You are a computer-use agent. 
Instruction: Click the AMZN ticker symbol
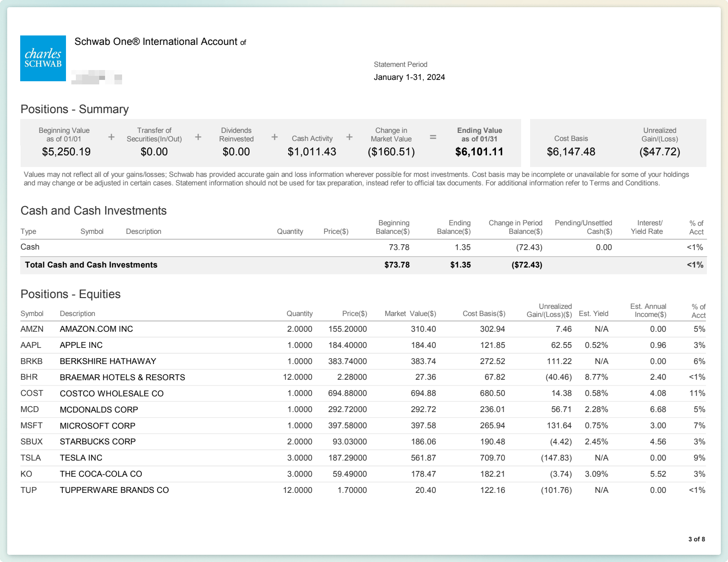pos(32,329)
